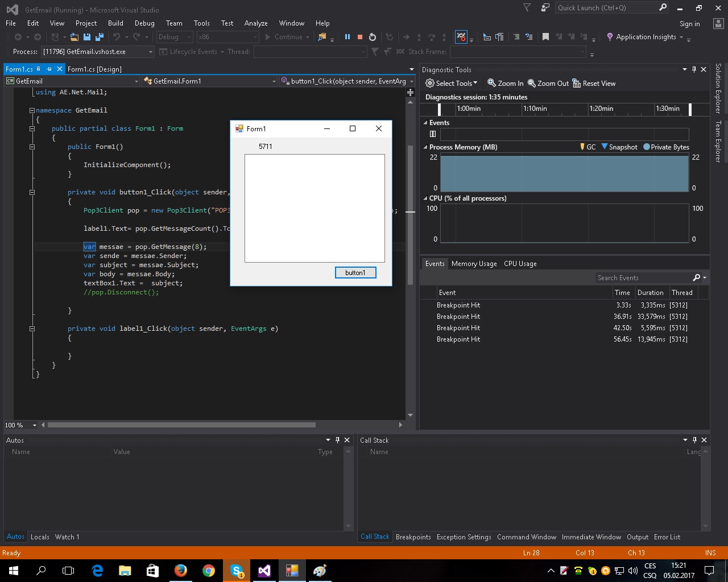Click Reset View in Diagnostic Tools
The image size is (728, 582).
594,84
